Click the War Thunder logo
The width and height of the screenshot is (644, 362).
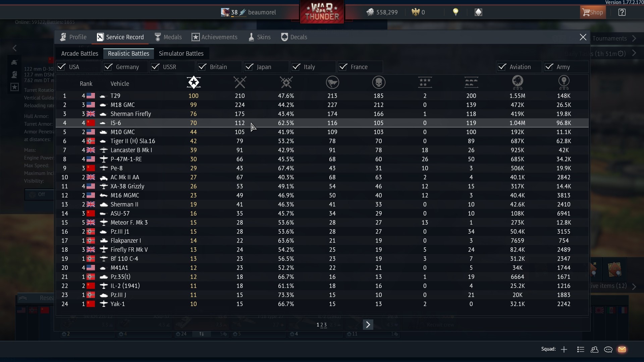[x=322, y=12]
